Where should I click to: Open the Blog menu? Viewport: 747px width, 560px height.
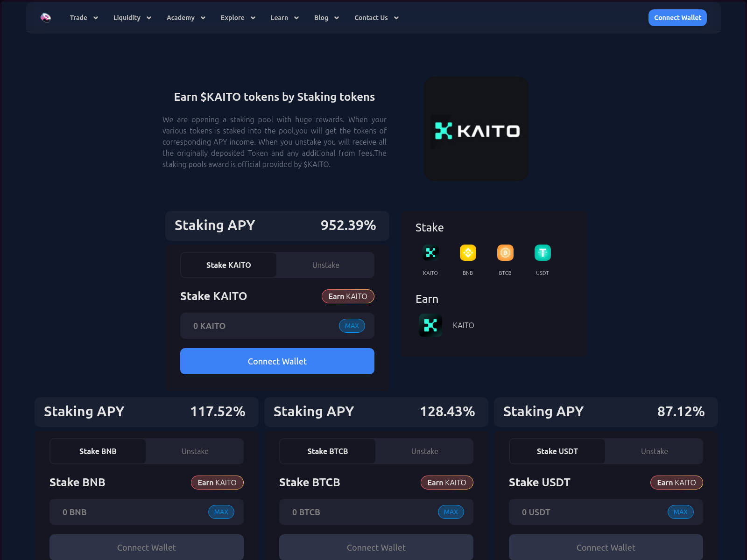click(321, 18)
